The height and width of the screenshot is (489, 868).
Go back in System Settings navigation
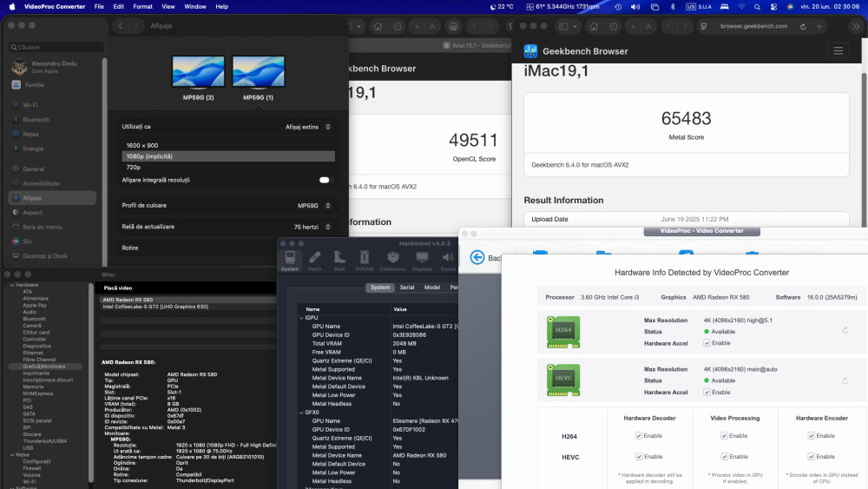[x=121, y=26]
